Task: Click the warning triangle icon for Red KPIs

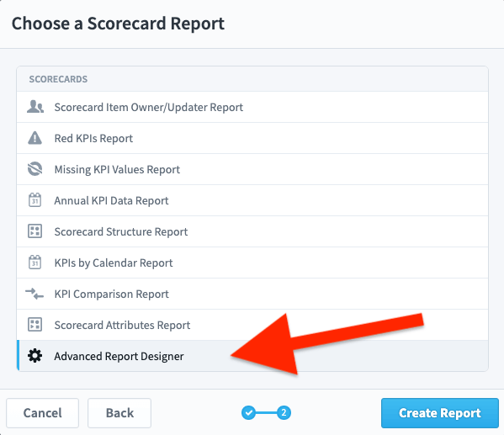Action: pyautogui.click(x=35, y=138)
